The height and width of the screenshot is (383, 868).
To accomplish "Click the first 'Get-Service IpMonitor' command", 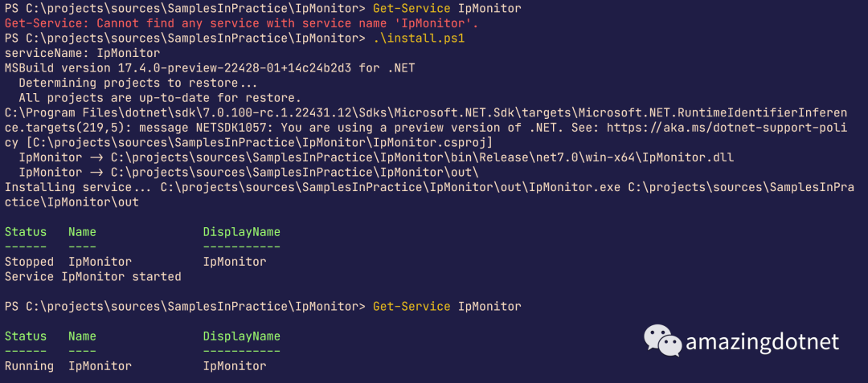I will coord(447,8).
